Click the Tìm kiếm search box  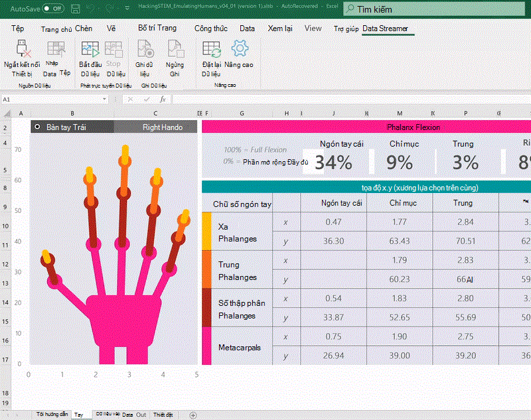point(433,9)
